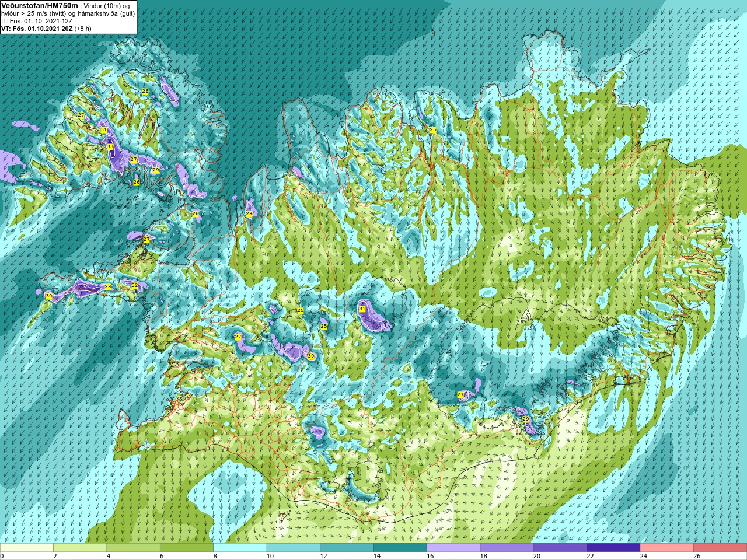Pick the 4–6 green legend swatch
Image resolution: width=747 pixels, height=560 pixels.
134,548
